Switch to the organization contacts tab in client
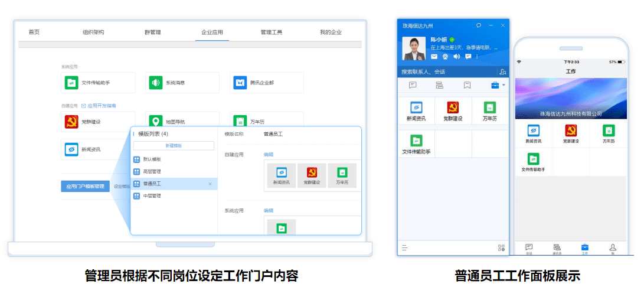This screenshot has width=644, height=287. point(439,86)
